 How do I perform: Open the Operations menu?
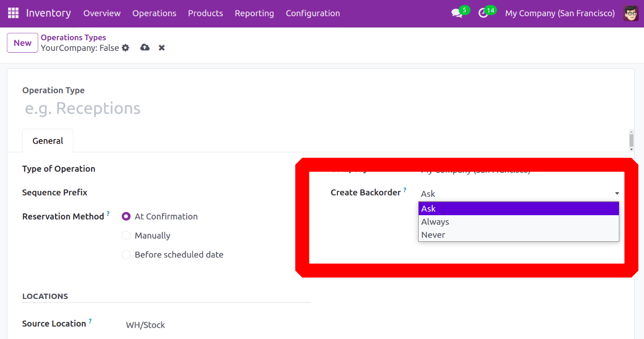[x=154, y=14]
